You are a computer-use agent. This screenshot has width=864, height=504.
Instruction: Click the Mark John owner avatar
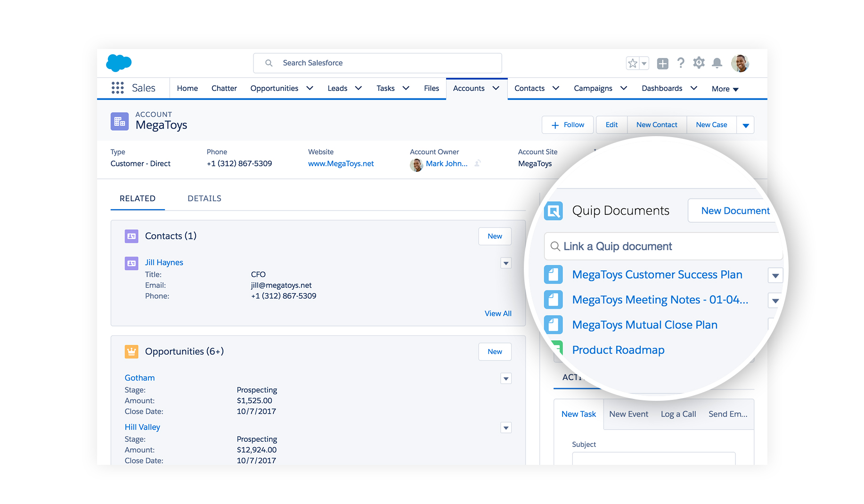coord(416,164)
